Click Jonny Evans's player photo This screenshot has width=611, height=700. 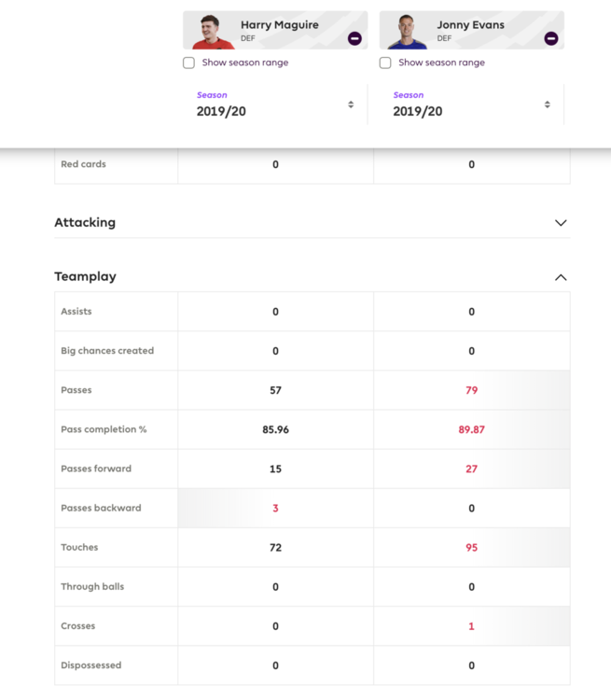[x=407, y=31]
